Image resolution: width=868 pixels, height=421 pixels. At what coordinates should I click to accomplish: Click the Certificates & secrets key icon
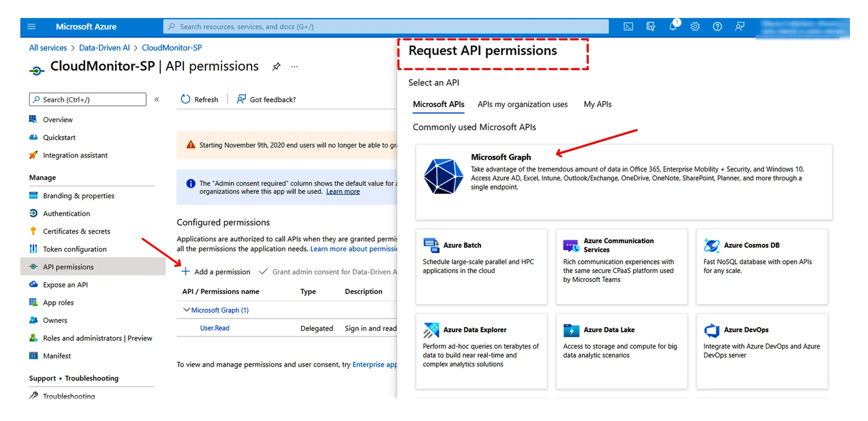coord(33,231)
